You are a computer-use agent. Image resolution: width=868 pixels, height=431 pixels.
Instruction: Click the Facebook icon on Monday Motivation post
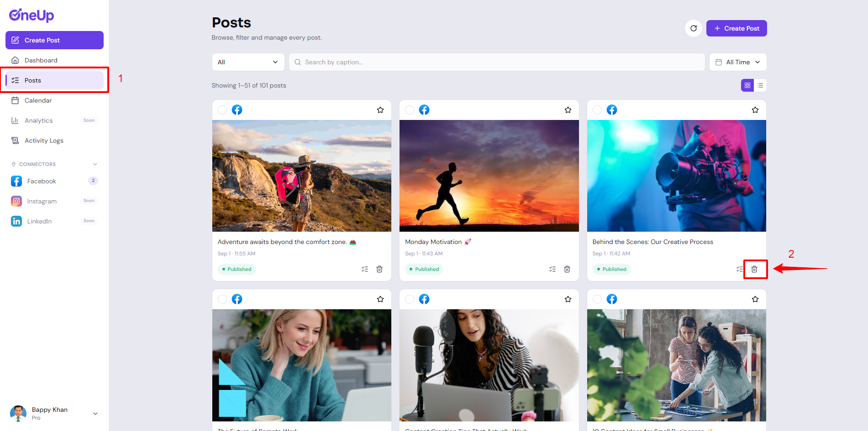(x=424, y=110)
